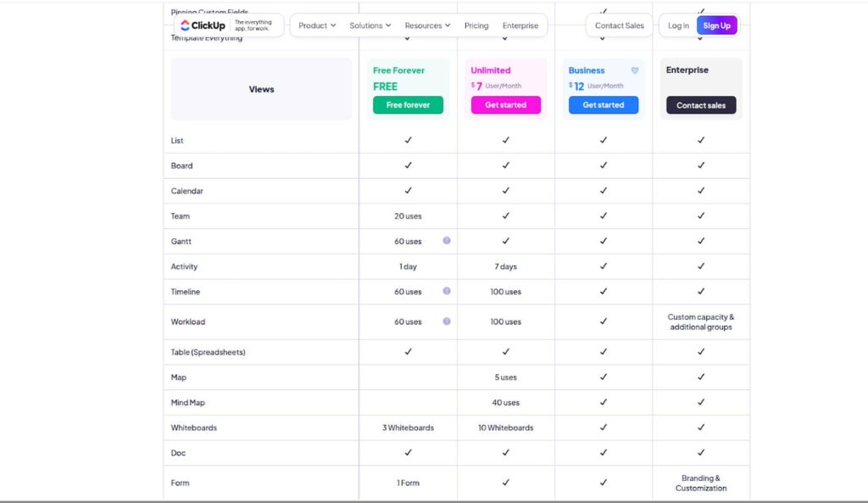Click info icon beside Timeline 60 uses

447,291
